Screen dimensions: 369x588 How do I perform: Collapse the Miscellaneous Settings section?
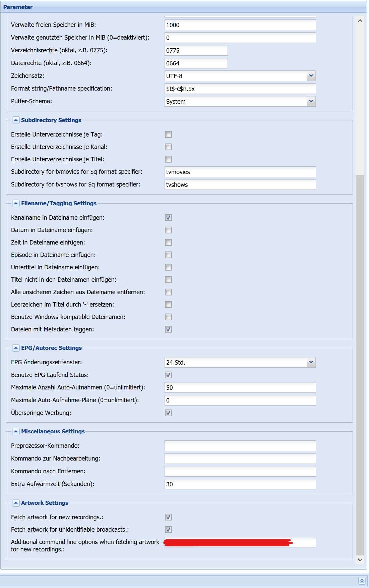[x=16, y=431]
